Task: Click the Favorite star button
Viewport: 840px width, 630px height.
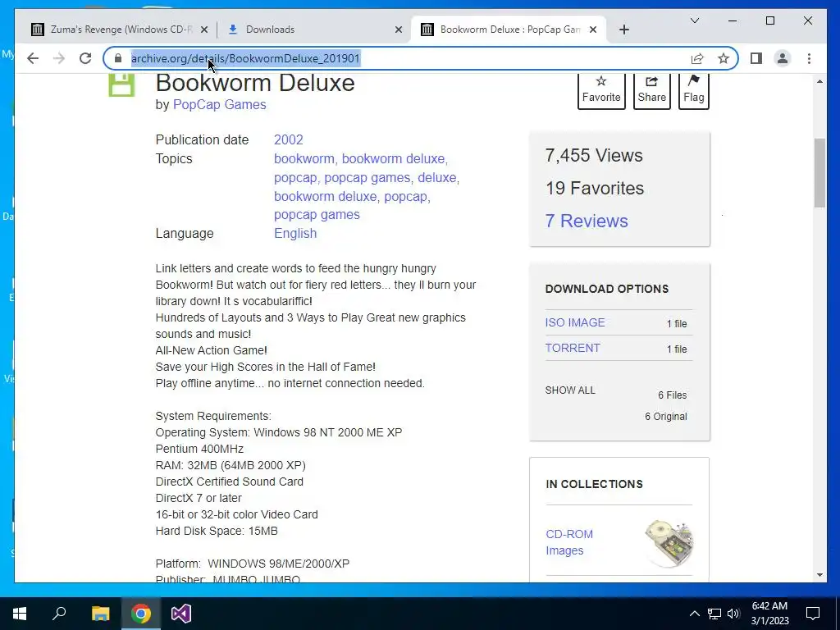Action: (x=601, y=90)
